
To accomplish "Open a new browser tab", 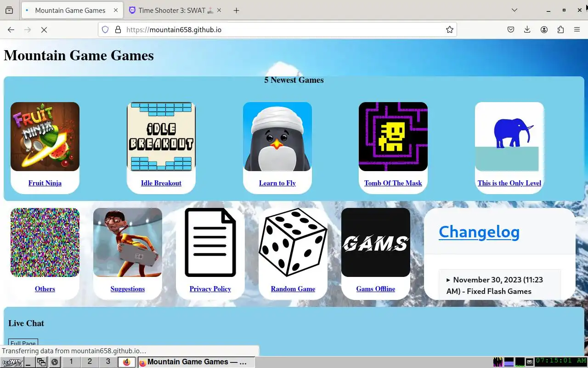I will coord(236,10).
